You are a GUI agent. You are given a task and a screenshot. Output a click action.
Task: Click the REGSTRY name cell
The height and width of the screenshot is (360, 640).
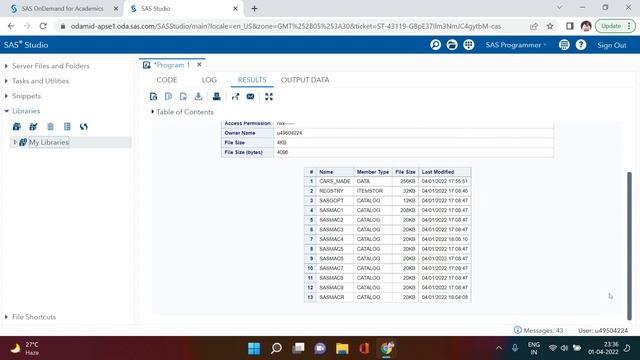pos(335,191)
